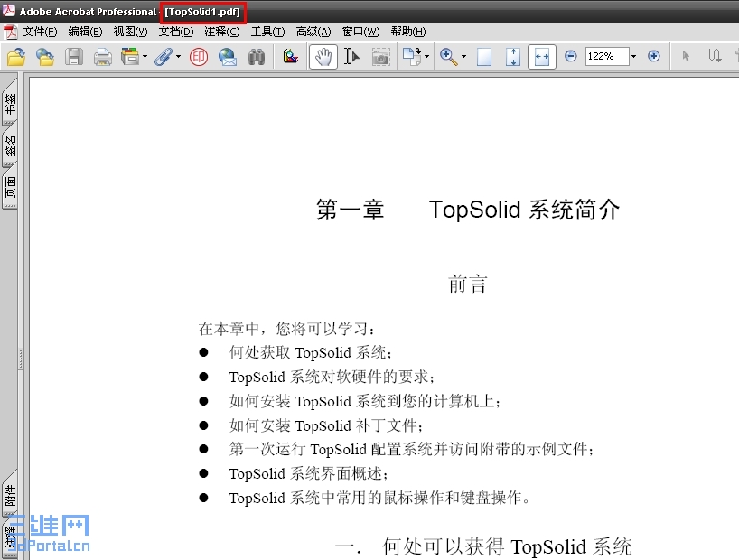Screen dimensions: 739x560
Task: Set Actual Size page view
Action: click(x=484, y=57)
